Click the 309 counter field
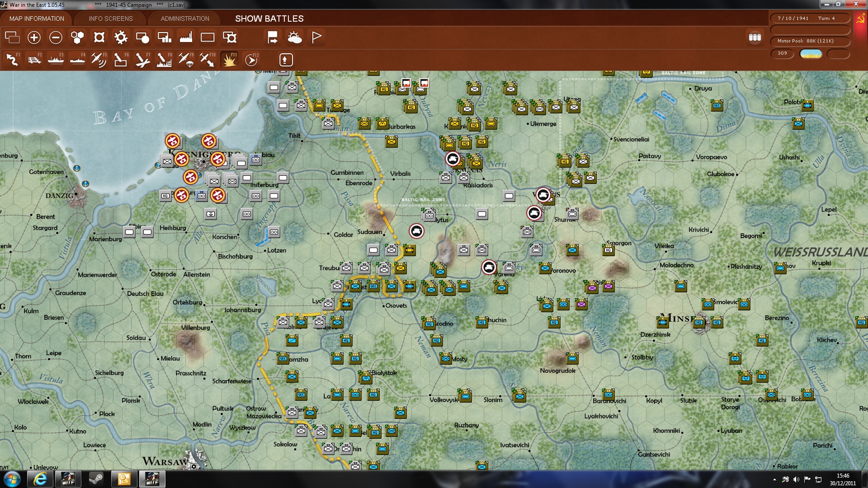The width and height of the screenshot is (868, 488). click(783, 53)
